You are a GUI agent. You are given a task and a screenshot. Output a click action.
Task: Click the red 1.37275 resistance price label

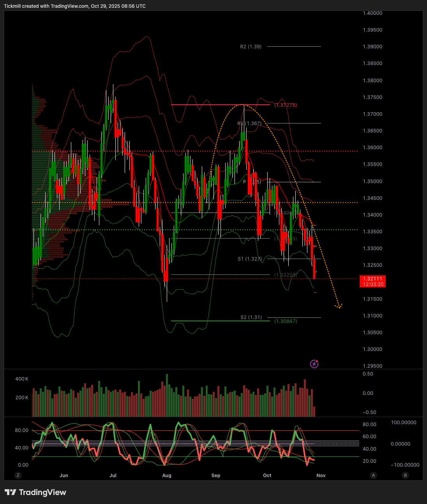[x=285, y=105]
